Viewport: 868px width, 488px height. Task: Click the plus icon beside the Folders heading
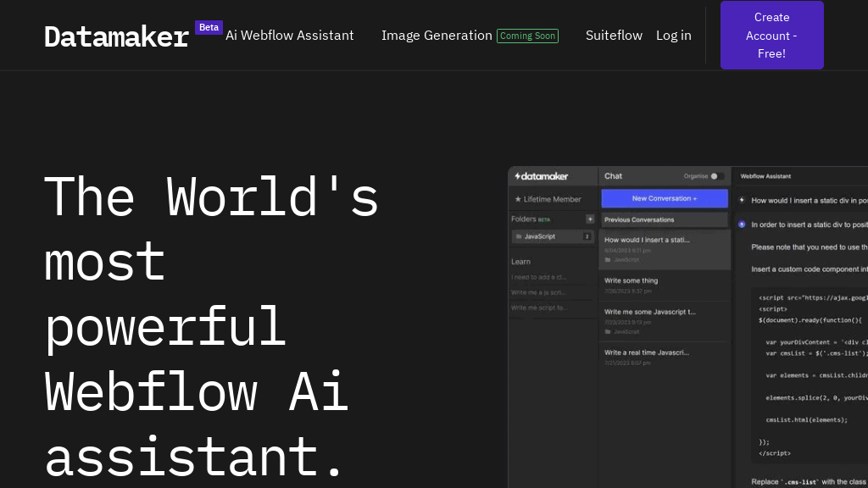click(590, 219)
